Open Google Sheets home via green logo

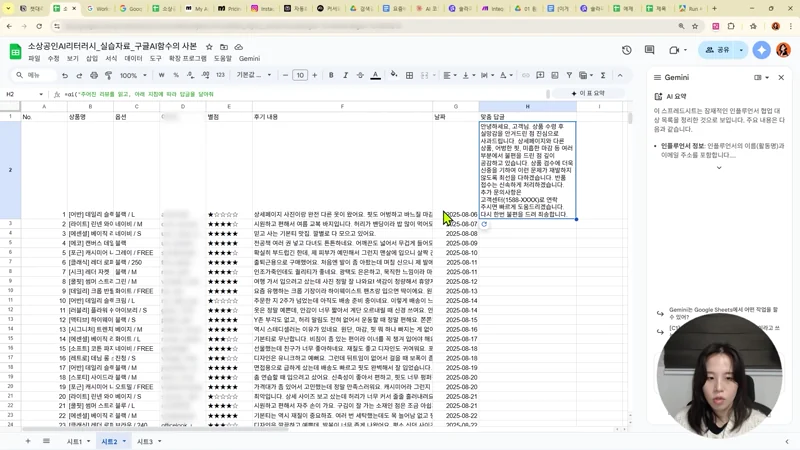(15, 51)
